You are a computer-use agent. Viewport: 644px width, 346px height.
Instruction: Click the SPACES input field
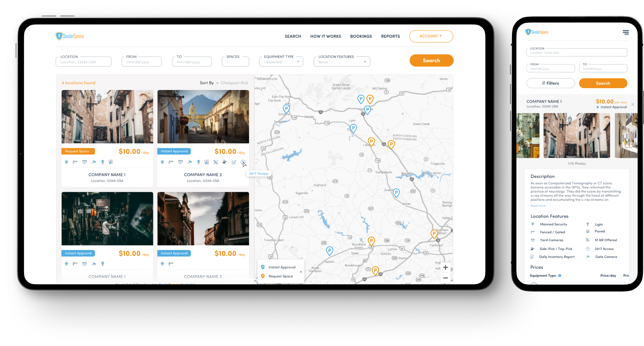click(x=235, y=61)
